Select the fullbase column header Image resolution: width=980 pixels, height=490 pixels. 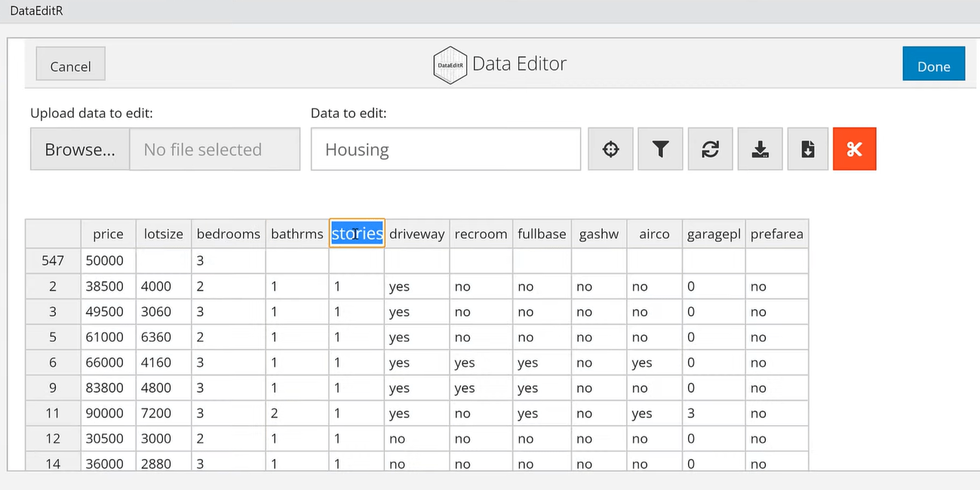[542, 234]
